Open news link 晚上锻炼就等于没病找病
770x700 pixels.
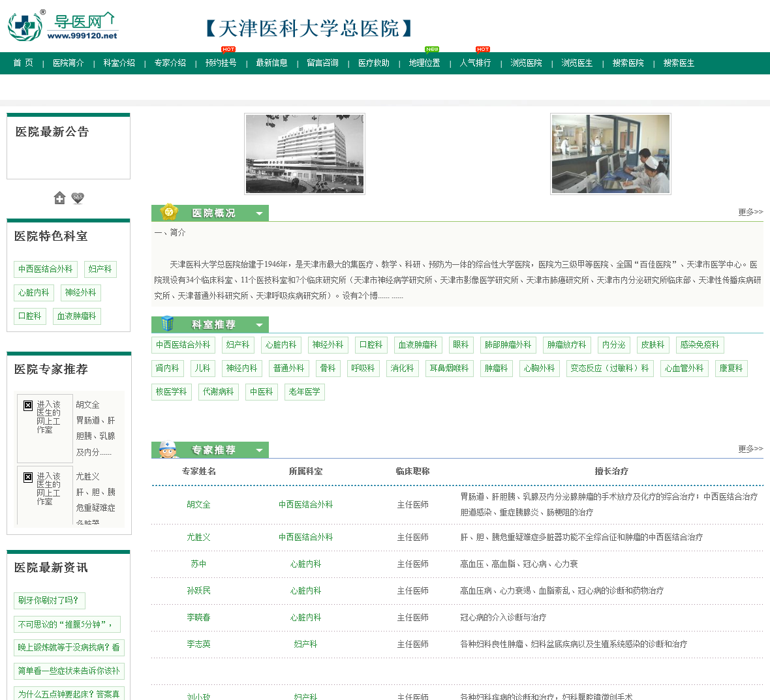click(69, 648)
